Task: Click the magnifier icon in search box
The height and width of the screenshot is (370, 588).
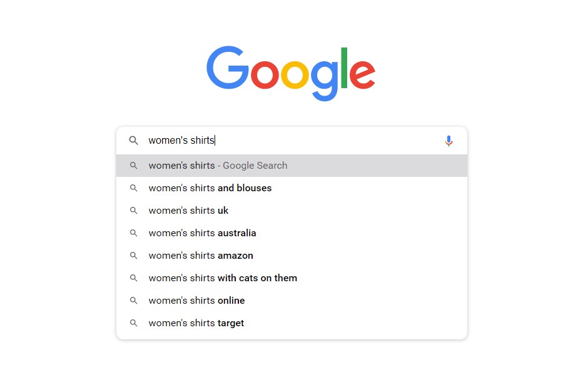Action: click(x=133, y=141)
